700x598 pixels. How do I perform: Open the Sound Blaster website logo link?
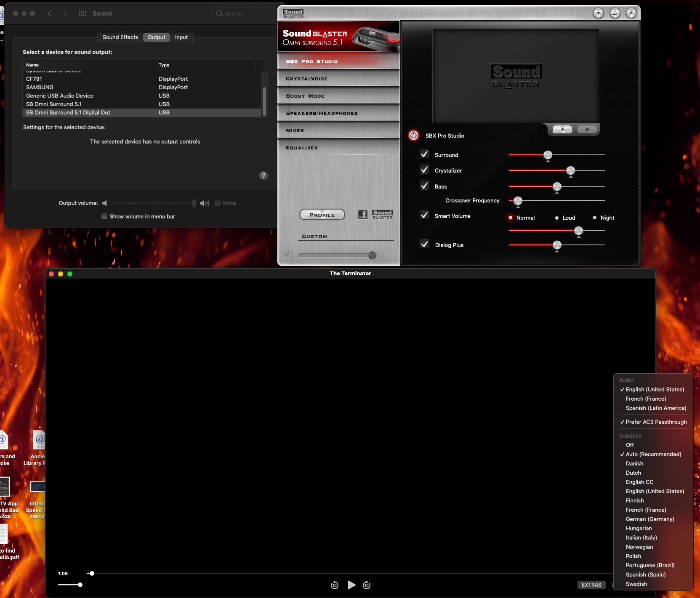click(x=382, y=215)
